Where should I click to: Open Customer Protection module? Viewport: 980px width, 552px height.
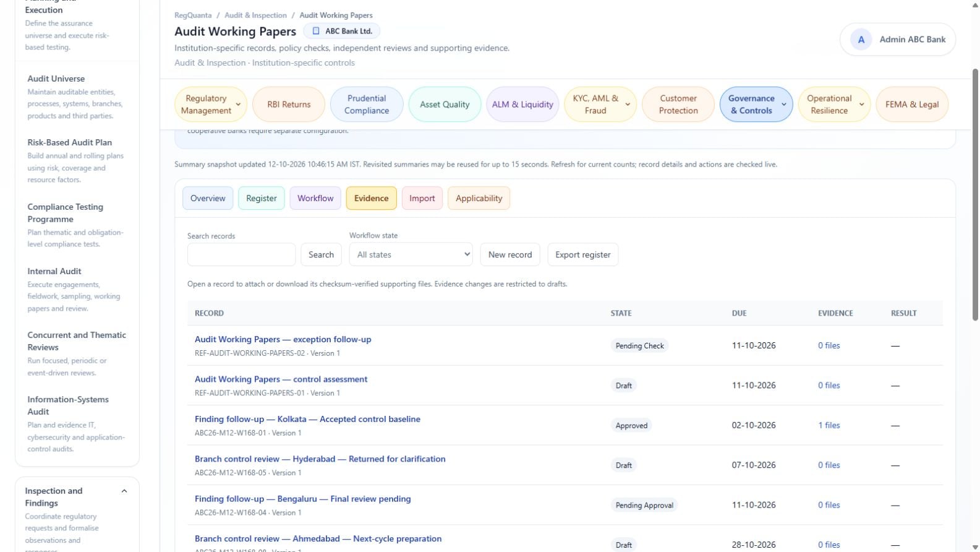click(x=678, y=105)
